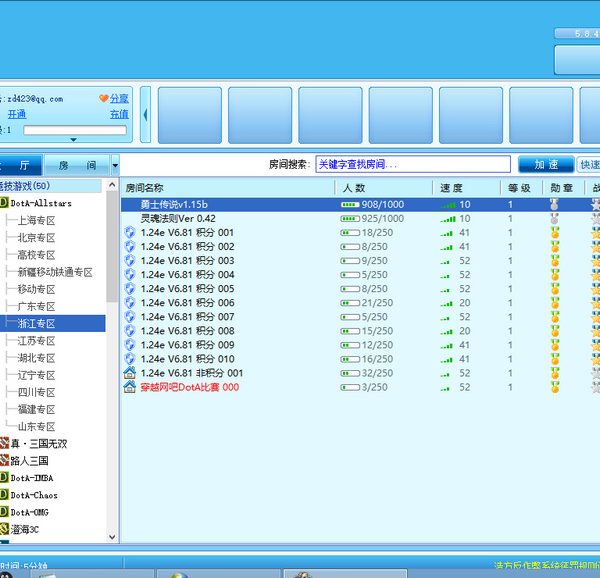Click the DotA-Allstars game icon in tree
Viewport: 600px width, 578px height.
4,203
